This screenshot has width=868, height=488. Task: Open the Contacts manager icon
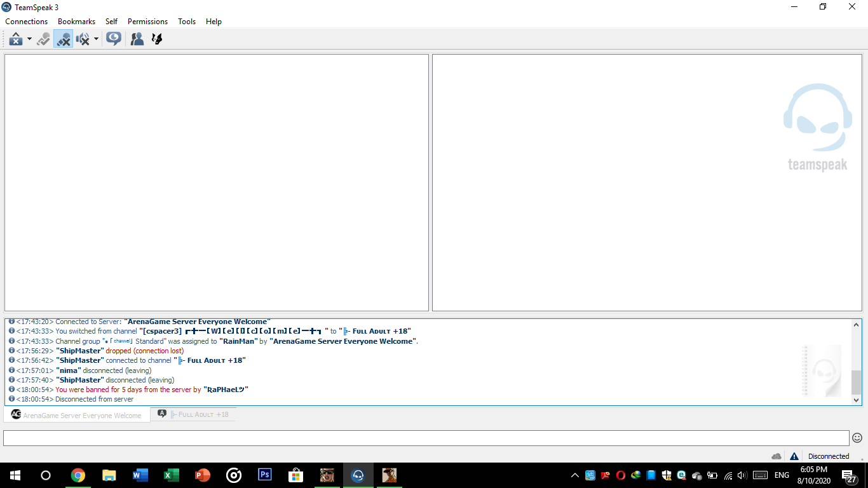tap(137, 39)
